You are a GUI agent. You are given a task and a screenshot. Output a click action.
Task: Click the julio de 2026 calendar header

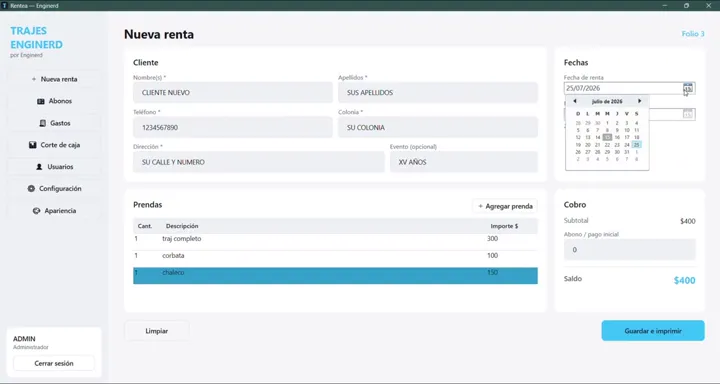pyautogui.click(x=607, y=102)
